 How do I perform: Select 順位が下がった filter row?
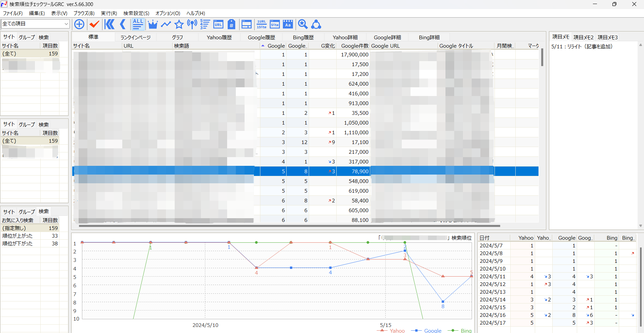pyautogui.click(x=30, y=243)
